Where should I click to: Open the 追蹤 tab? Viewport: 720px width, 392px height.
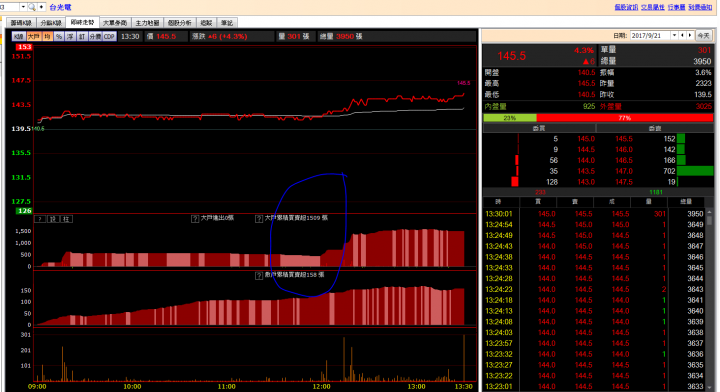click(207, 22)
